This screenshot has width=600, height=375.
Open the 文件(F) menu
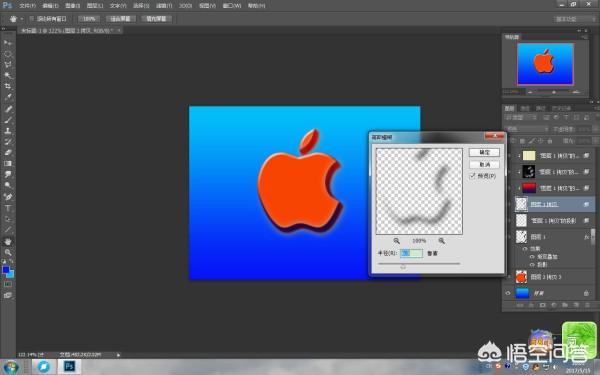pyautogui.click(x=27, y=6)
